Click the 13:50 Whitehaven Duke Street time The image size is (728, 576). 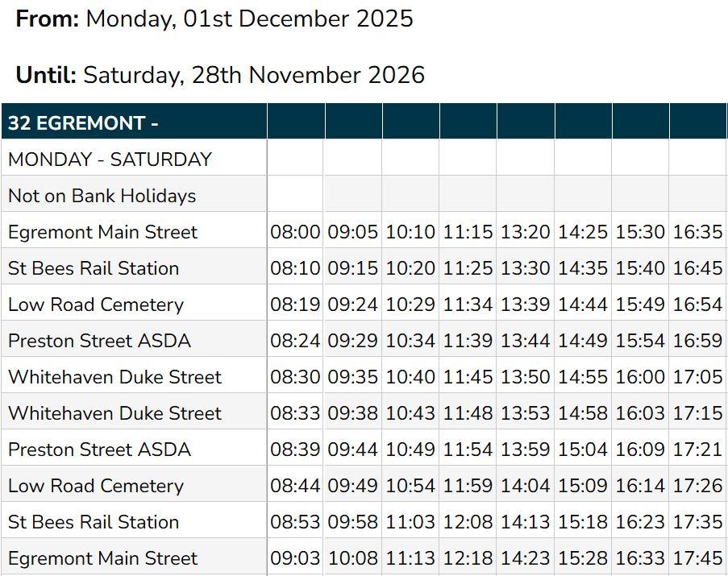pos(525,377)
